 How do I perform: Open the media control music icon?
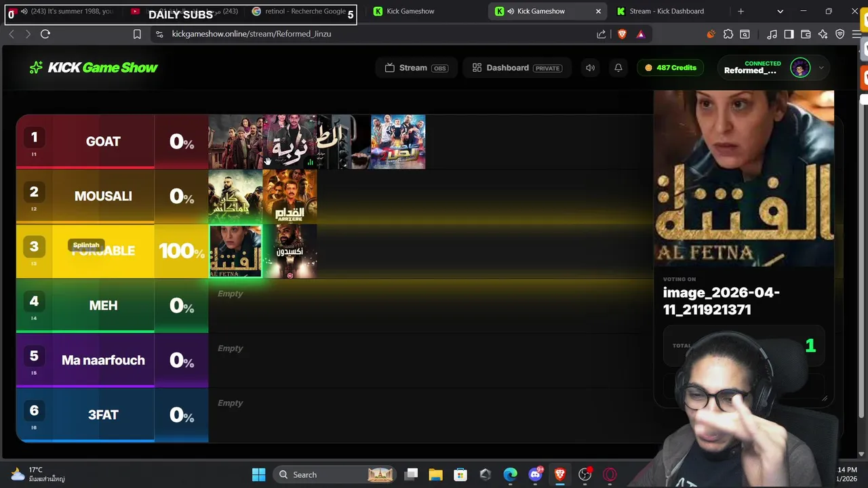(772, 34)
